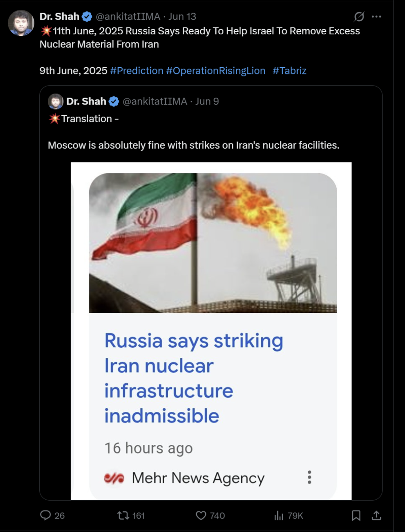
Task: Share the tweet with the upload icon
Action: 376,516
